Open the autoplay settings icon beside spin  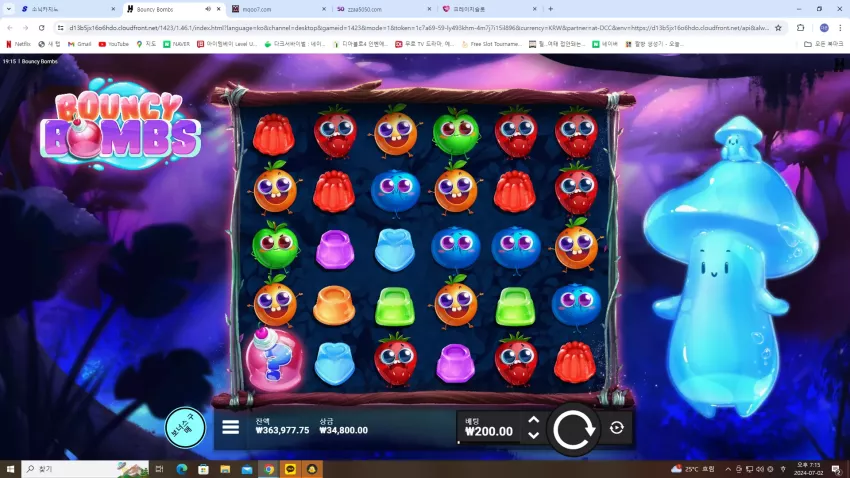[x=616, y=428]
